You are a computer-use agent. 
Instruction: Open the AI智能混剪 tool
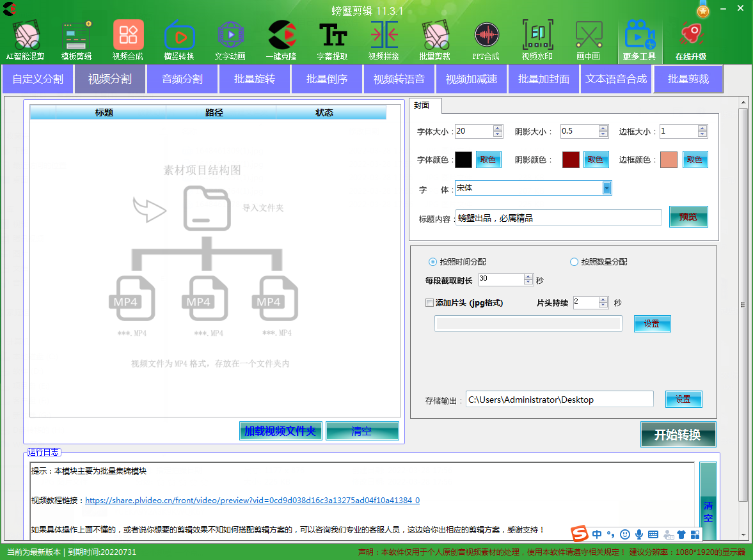(x=26, y=37)
